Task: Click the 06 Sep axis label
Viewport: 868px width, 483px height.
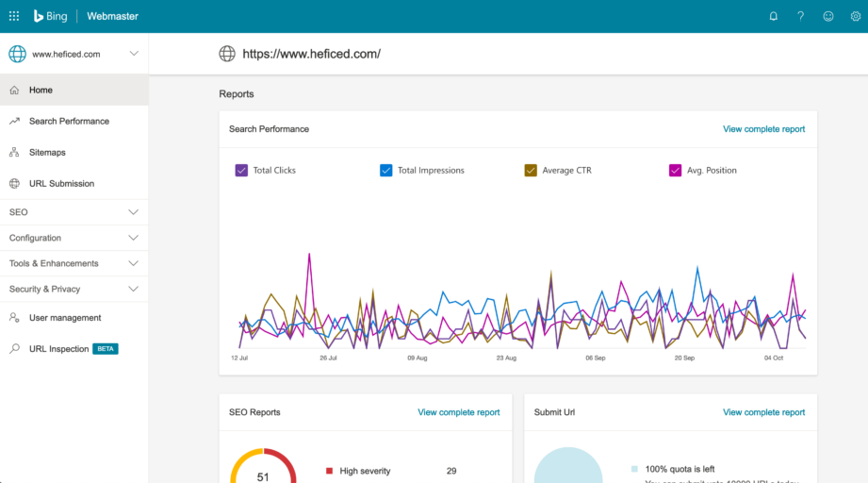Action: 596,358
